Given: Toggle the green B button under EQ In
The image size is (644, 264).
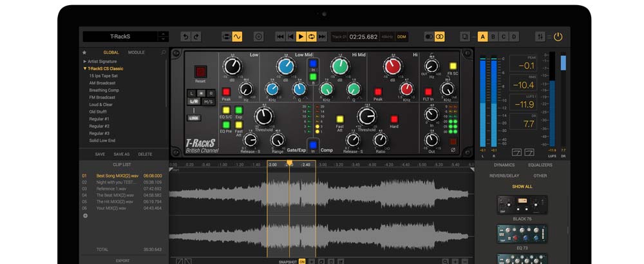Looking at the screenshot, I should coord(313,77).
